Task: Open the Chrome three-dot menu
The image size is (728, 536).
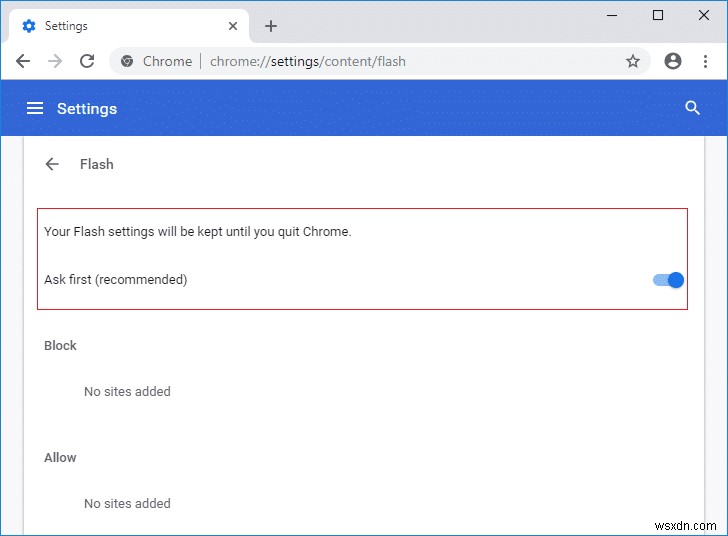Action: point(705,61)
